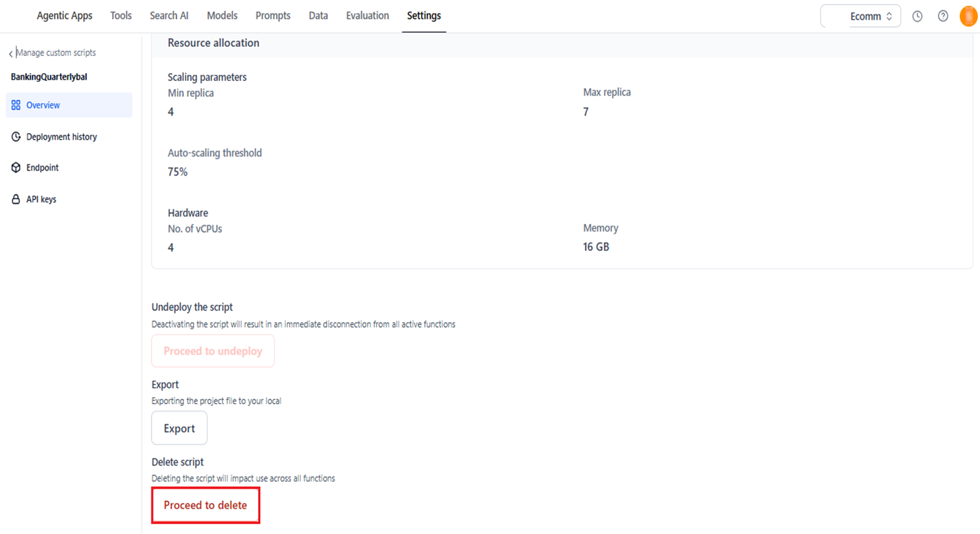Click the disabled Proceed to undeploy button
Viewport: 980px width, 534px height.
tap(212, 350)
